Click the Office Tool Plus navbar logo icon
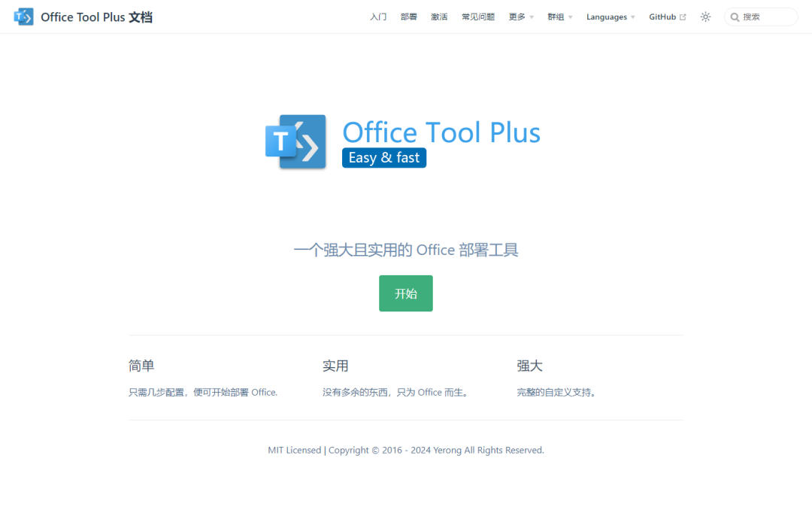The height and width of the screenshot is (507, 812). tap(23, 17)
